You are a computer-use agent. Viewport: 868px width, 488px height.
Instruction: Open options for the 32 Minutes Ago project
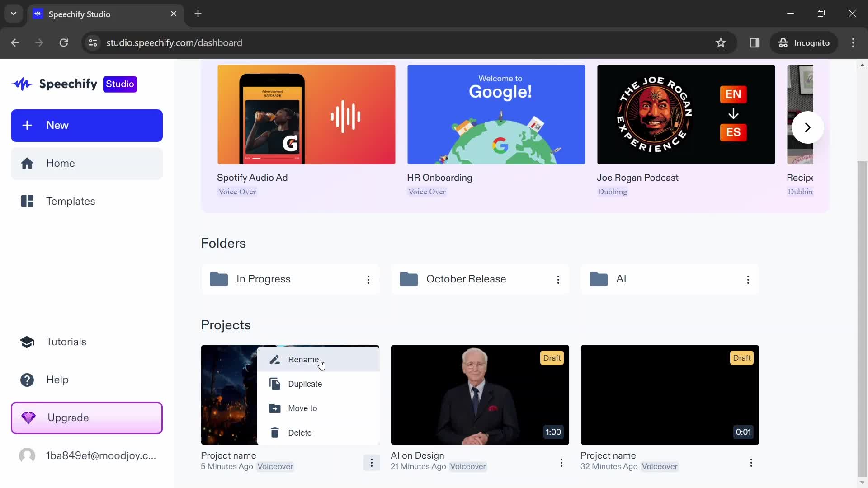tap(751, 463)
